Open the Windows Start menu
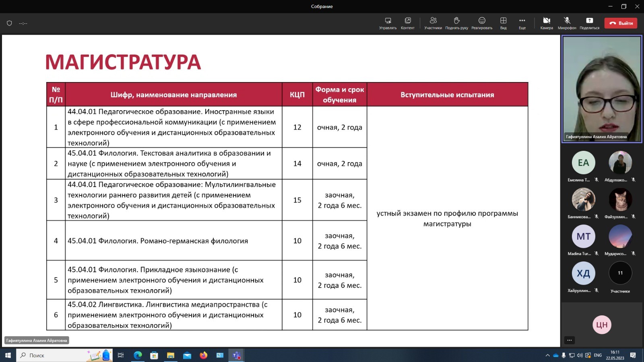644x362 pixels. coord(8,356)
